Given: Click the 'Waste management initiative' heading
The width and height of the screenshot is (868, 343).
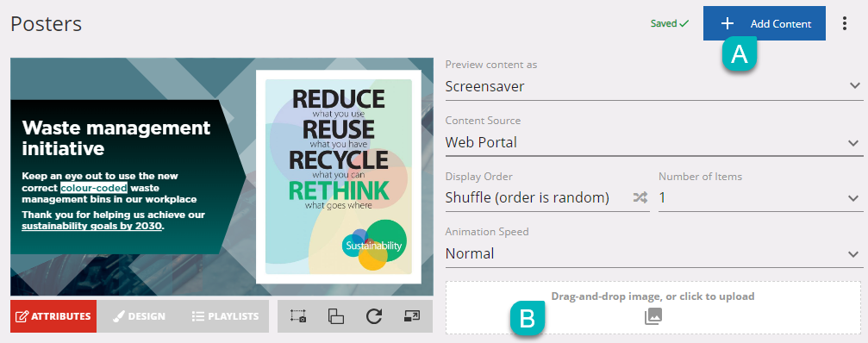Looking at the screenshot, I should tap(116, 138).
